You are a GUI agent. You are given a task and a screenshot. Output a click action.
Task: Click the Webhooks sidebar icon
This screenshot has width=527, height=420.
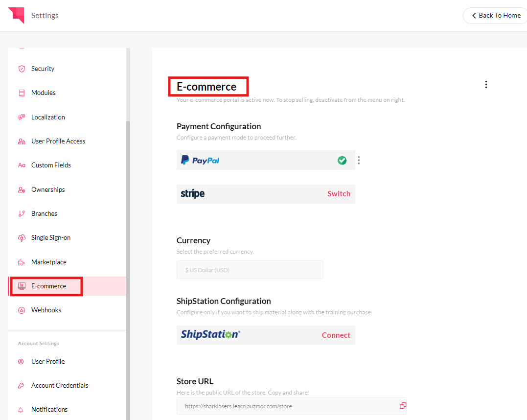[22, 310]
